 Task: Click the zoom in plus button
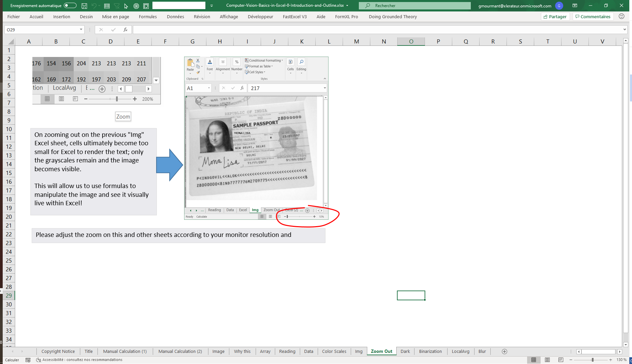(611, 360)
